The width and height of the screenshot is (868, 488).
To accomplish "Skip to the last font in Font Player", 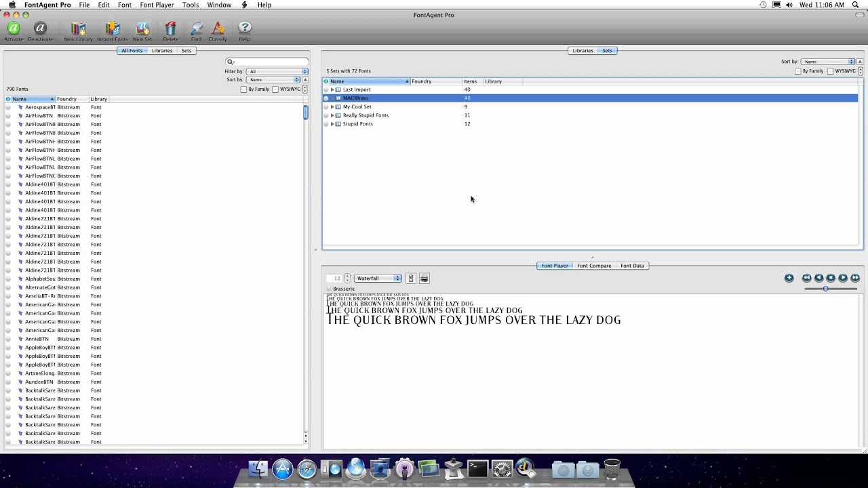I will (x=855, y=278).
